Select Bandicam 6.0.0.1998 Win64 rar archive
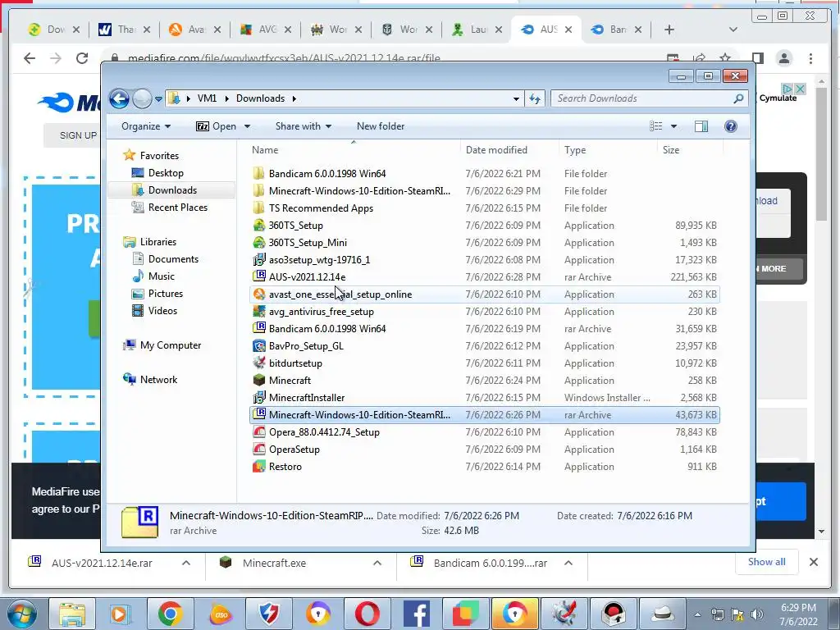 click(327, 328)
